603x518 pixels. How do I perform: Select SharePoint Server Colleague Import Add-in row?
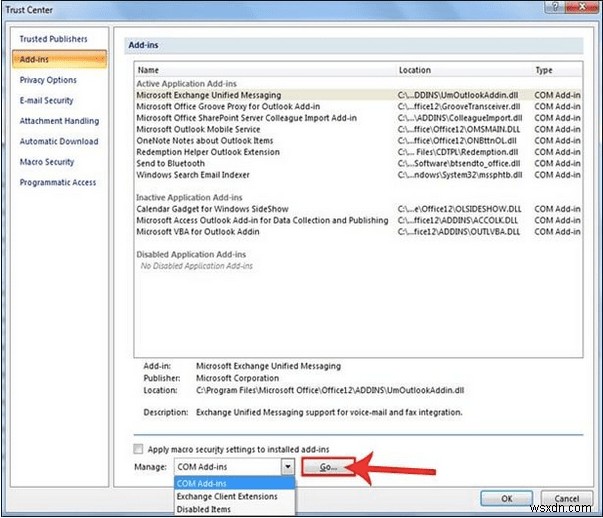pyautogui.click(x=358, y=118)
